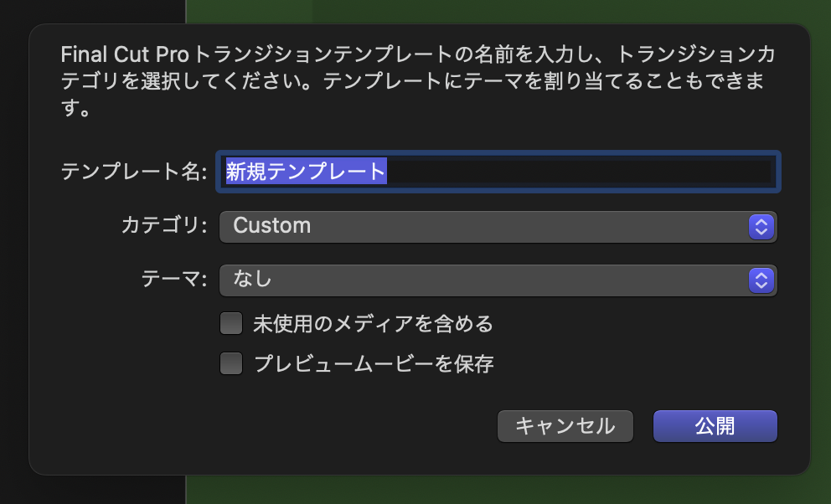831x504 pixels.
Task: Enable the 未使用のメディアを含める checkbox
Action: pyautogui.click(x=231, y=323)
